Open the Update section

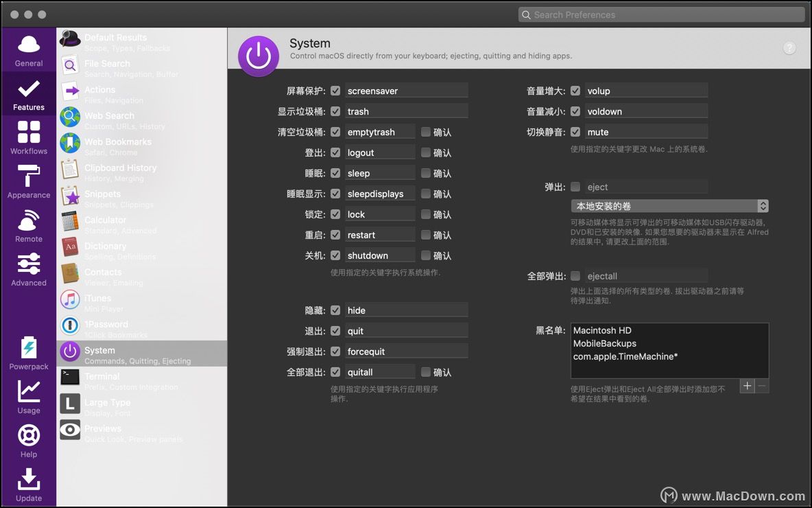[x=29, y=485]
